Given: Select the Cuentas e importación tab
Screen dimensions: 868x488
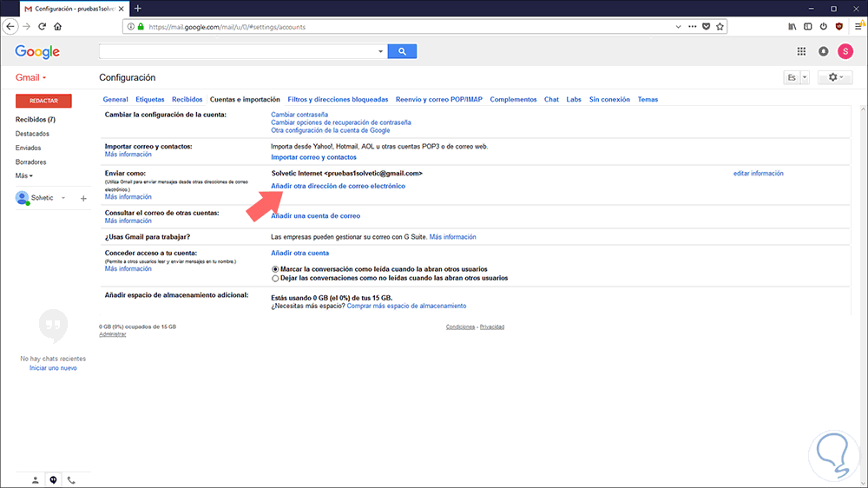Looking at the screenshot, I should coord(245,100).
